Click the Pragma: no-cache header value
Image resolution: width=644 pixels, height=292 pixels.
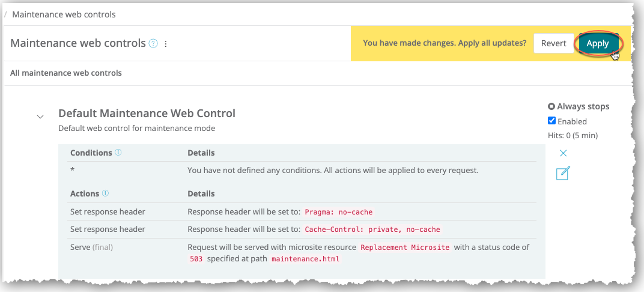pyautogui.click(x=339, y=212)
